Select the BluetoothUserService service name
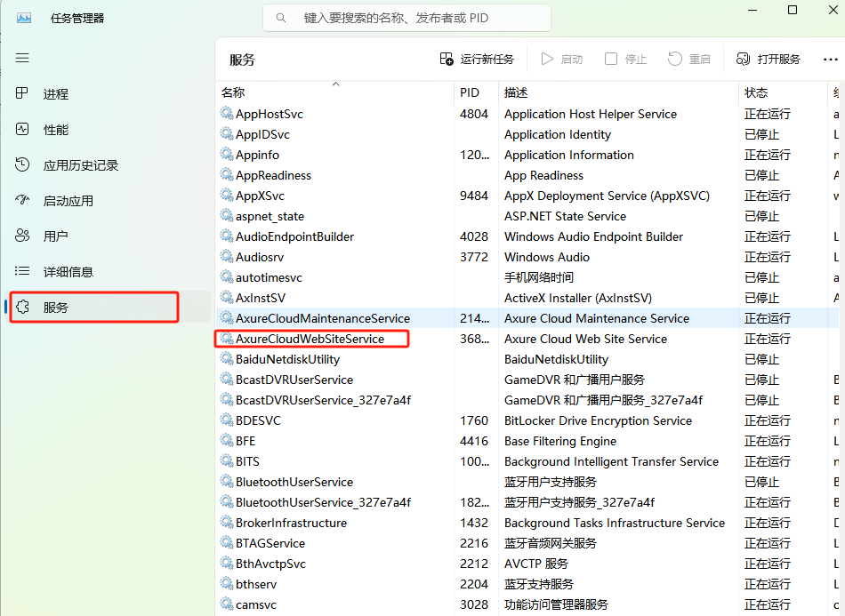 [294, 482]
